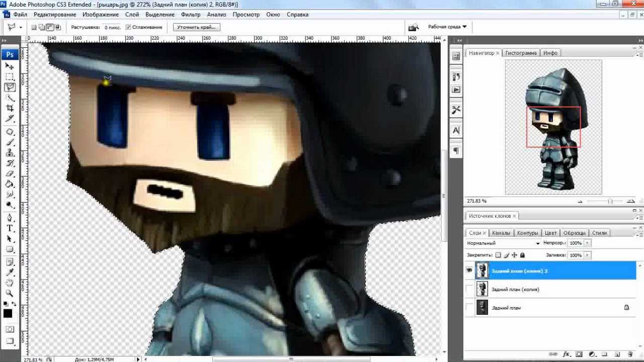Open new adjustment layer menu
The width and height of the screenshot is (644, 362).
click(592, 354)
